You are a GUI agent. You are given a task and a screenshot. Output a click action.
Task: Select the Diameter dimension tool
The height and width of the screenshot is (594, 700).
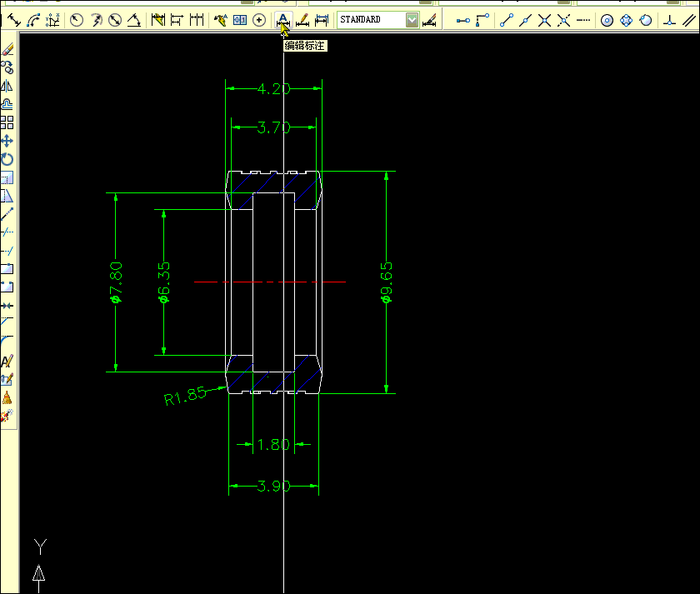(x=115, y=20)
